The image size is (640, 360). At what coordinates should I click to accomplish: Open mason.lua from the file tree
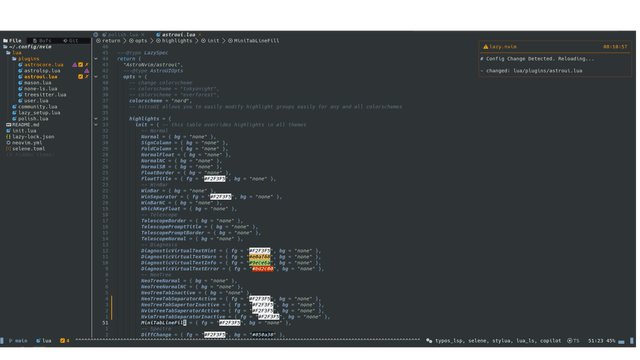pyautogui.click(x=35, y=83)
